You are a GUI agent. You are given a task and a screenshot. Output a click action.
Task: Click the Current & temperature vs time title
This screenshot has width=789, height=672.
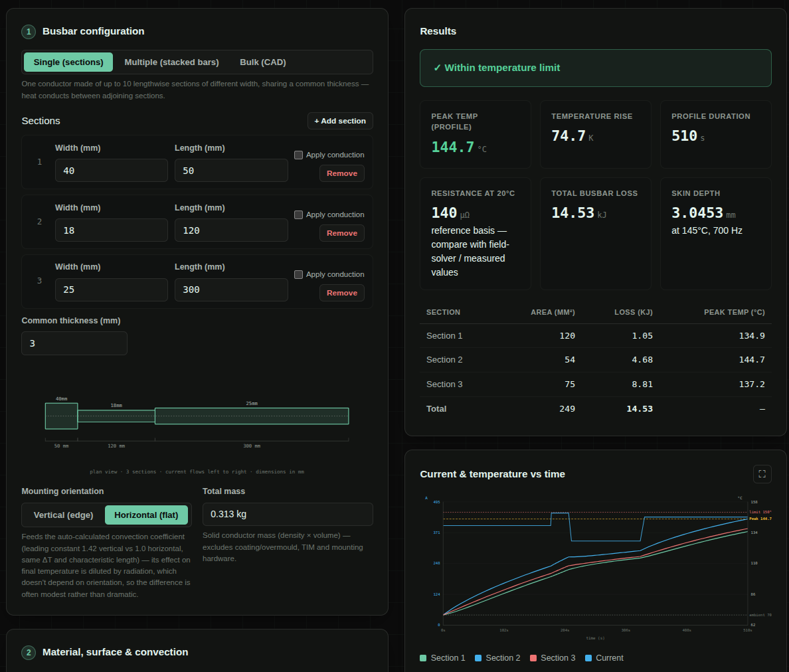[x=492, y=474]
